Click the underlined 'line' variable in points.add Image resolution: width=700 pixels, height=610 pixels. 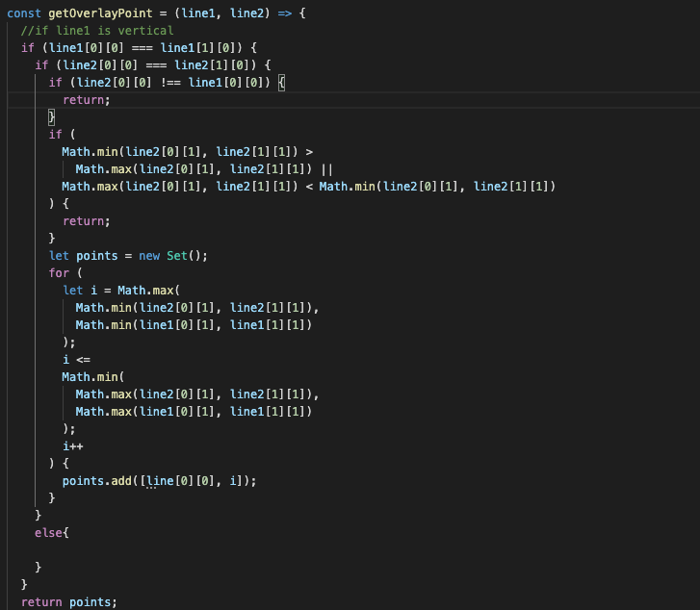coord(160,481)
